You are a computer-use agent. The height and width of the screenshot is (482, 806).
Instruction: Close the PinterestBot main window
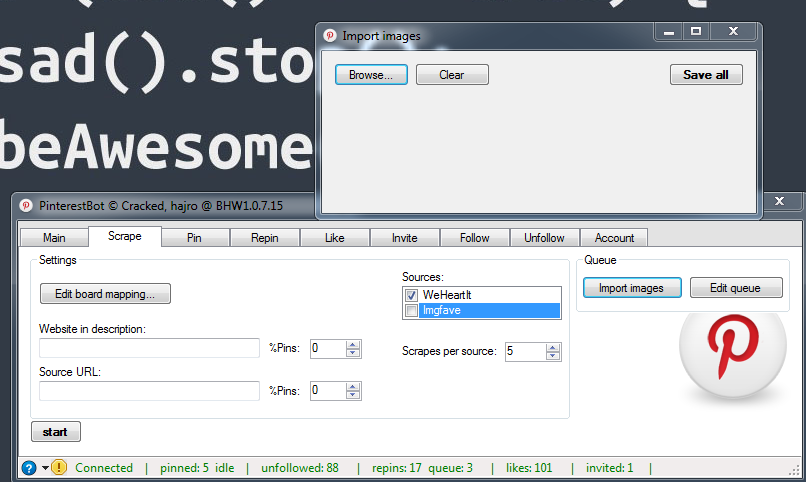(780, 201)
